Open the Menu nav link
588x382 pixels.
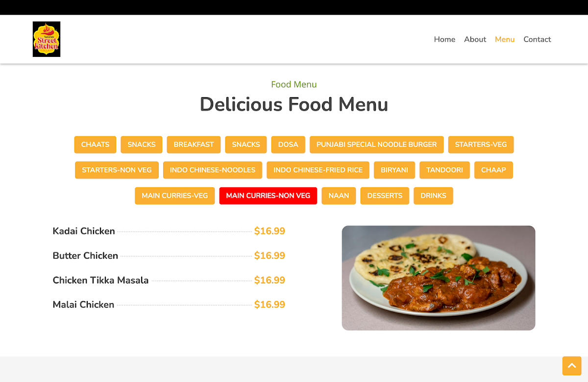click(x=505, y=39)
